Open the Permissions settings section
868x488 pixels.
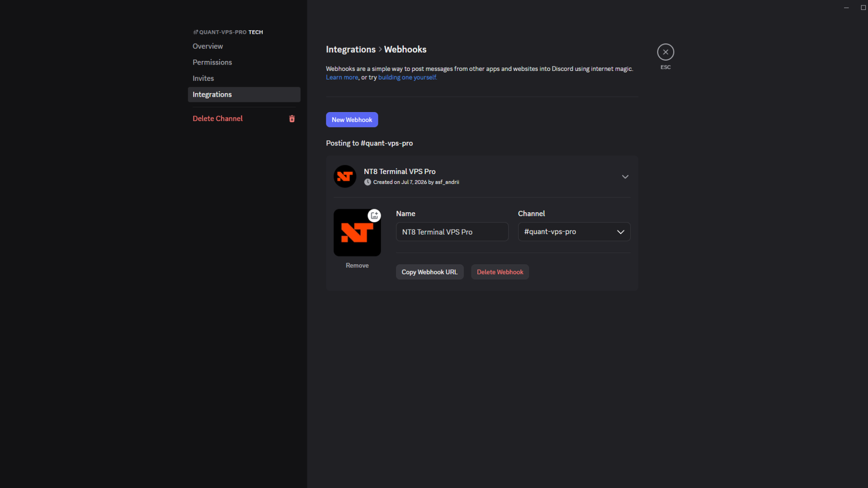point(244,62)
